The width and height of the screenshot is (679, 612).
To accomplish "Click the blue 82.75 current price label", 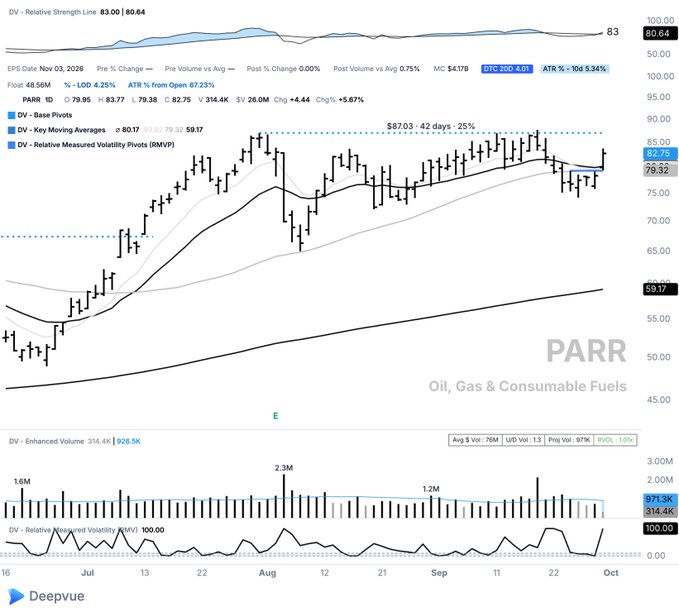I will (660, 153).
